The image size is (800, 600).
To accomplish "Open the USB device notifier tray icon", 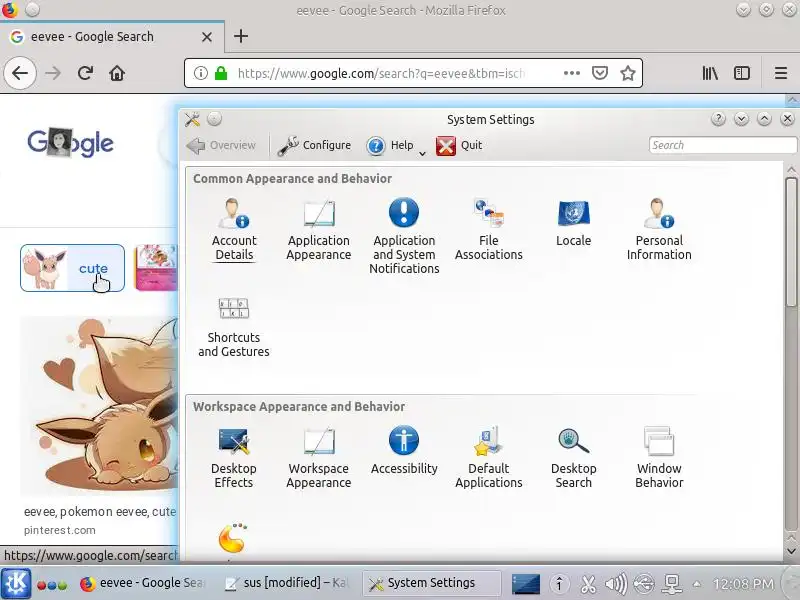I will 644,584.
